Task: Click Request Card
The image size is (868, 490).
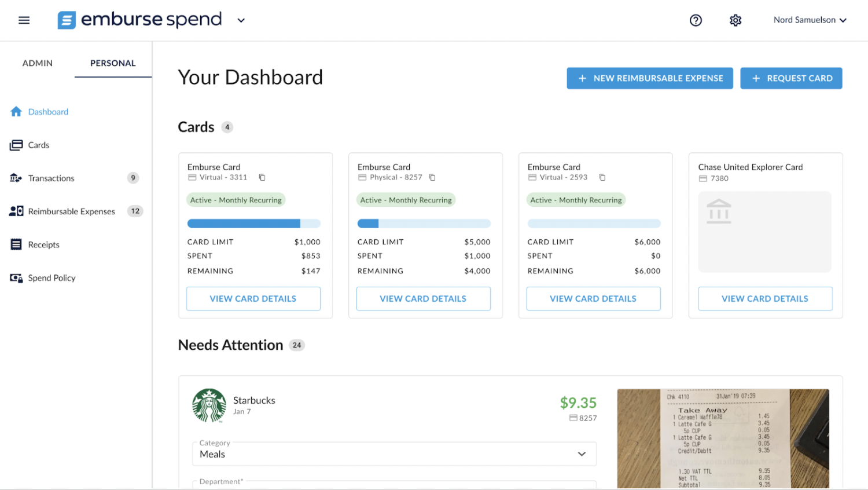Action: pyautogui.click(x=791, y=78)
